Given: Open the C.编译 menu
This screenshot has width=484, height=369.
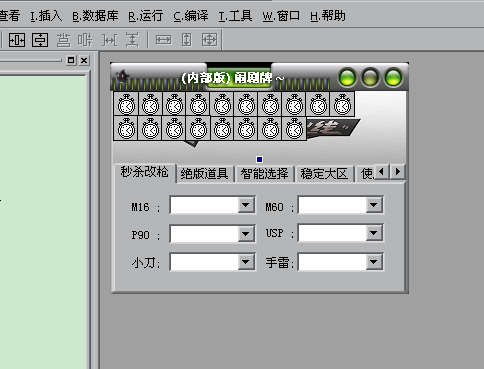Looking at the screenshot, I should [x=191, y=16].
